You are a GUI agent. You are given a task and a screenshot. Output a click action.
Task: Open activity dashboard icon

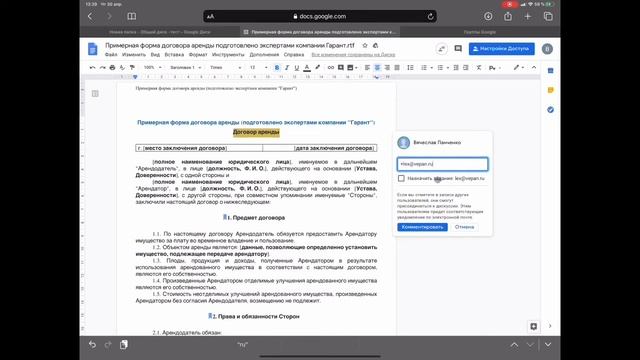pos(441,49)
